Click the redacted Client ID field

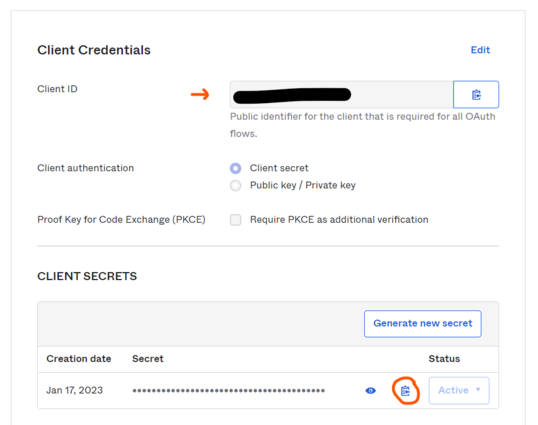coord(341,95)
